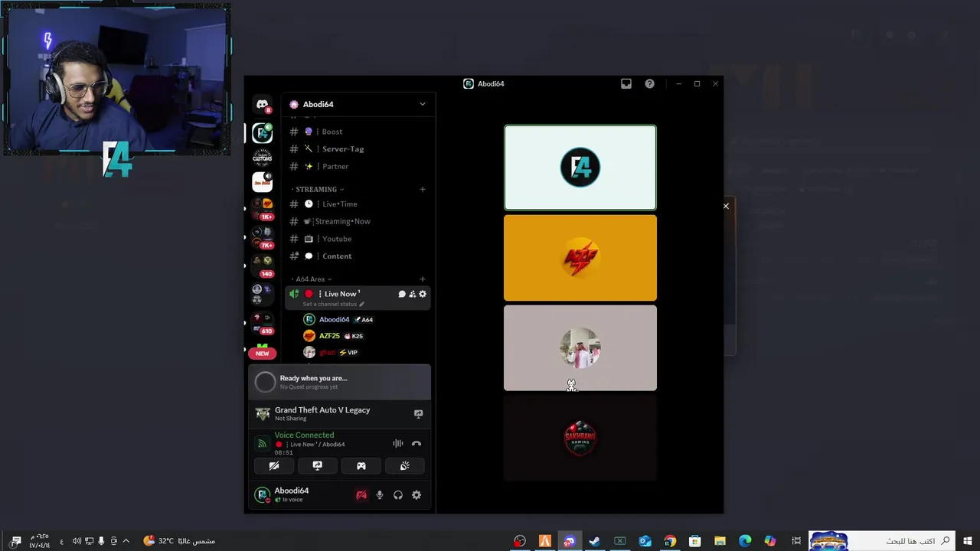Open the server folder with 7K+ badge
Screen dimensions: 980x551
click(x=263, y=236)
